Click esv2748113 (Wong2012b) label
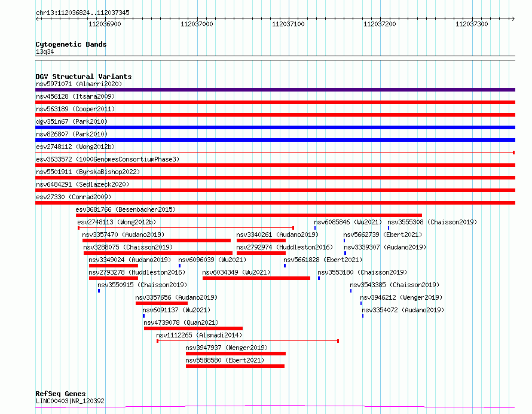532x414 pixels. click(x=117, y=222)
